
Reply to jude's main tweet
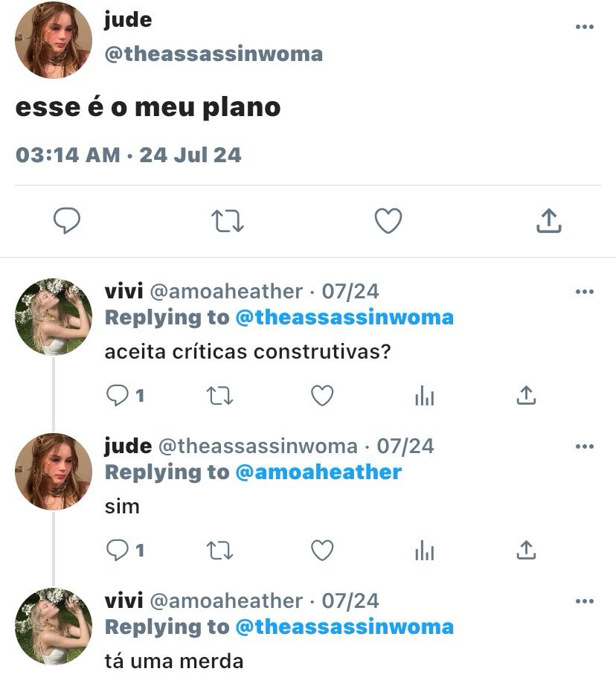click(x=67, y=220)
